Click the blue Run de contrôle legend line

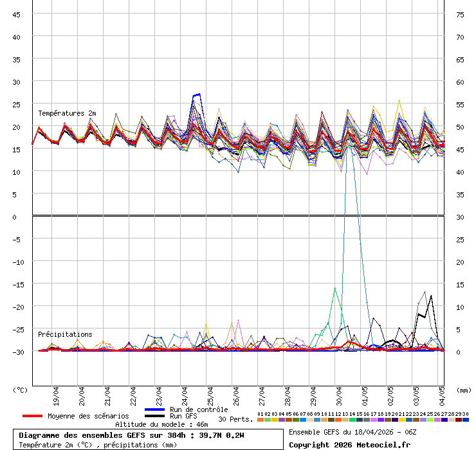(x=155, y=410)
